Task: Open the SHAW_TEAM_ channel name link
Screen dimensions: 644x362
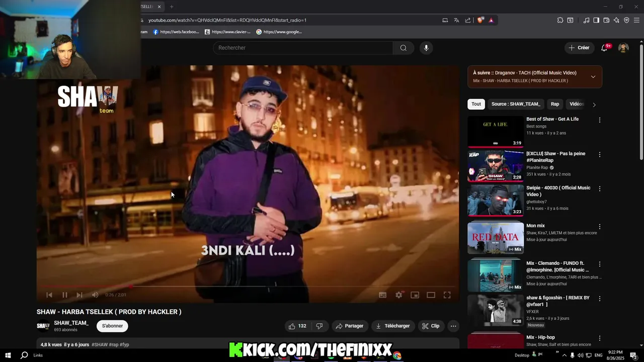Action: (71, 323)
